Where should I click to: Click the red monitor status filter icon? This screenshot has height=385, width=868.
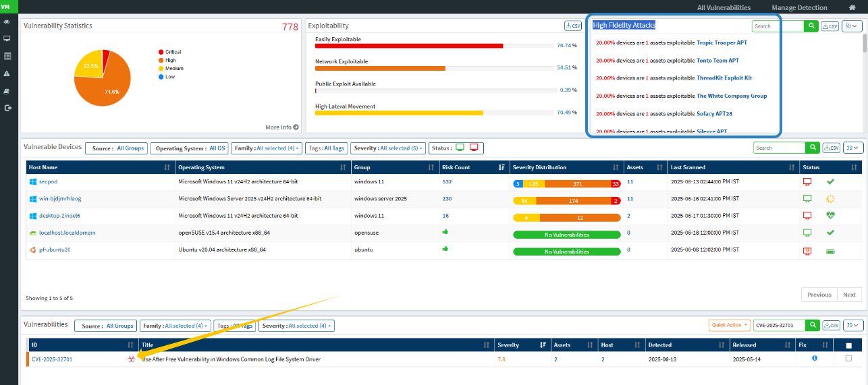click(x=474, y=148)
